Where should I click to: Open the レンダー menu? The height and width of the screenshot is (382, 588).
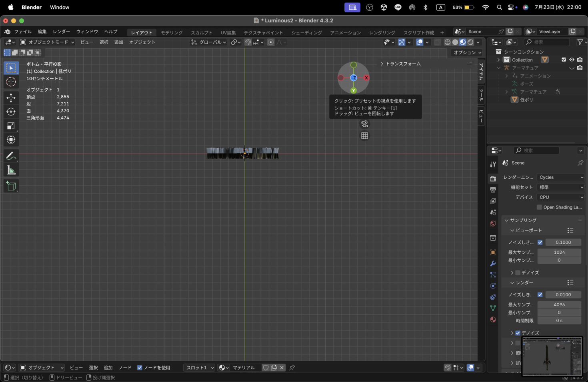61,32
